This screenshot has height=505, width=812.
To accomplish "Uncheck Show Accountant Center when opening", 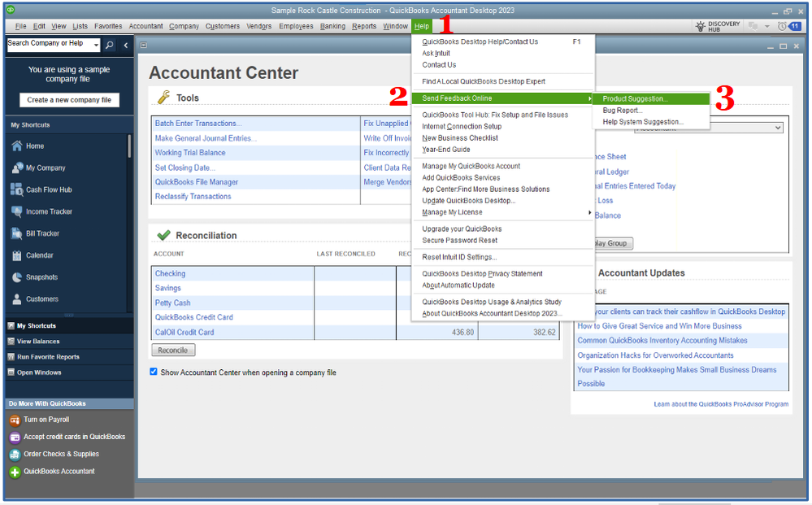I will point(154,372).
